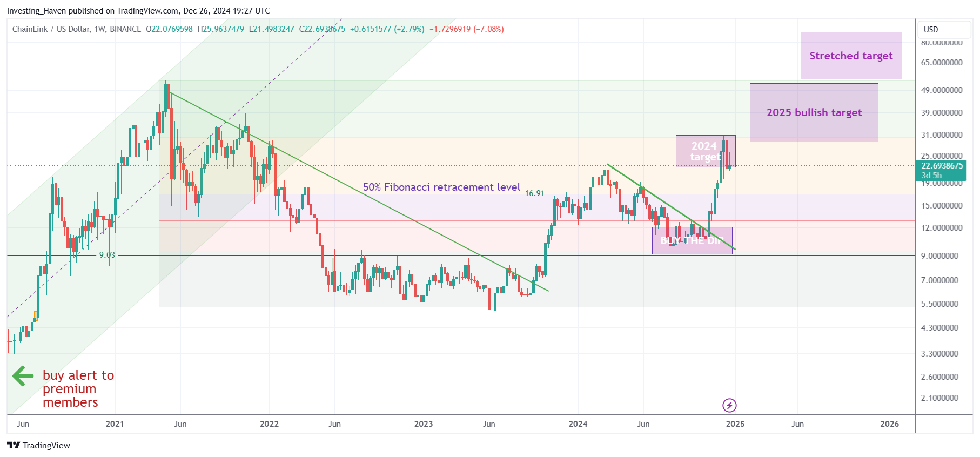Click the 2026 time axis label
The width and height of the screenshot is (980, 457).
pyautogui.click(x=890, y=424)
